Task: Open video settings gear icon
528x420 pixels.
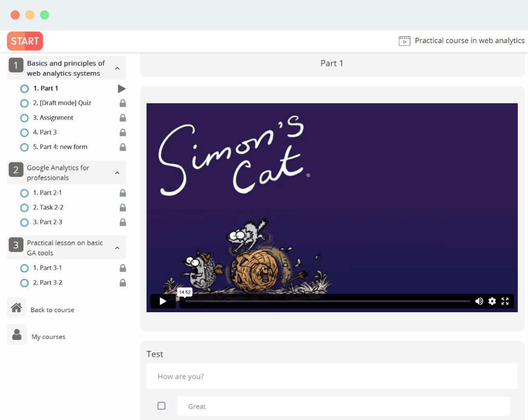Action: (x=492, y=301)
